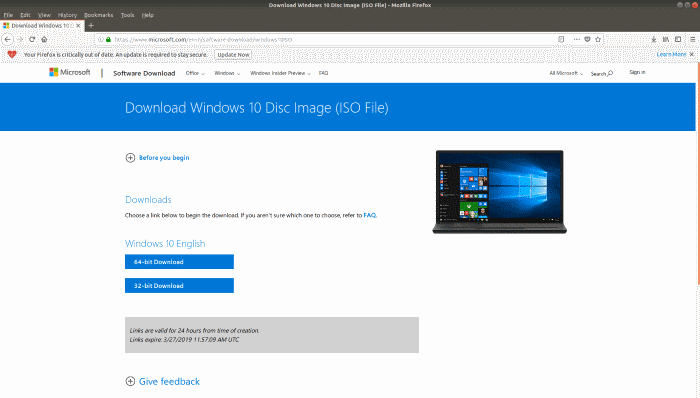
Task: Open the Office dropdown menu
Action: (x=195, y=73)
